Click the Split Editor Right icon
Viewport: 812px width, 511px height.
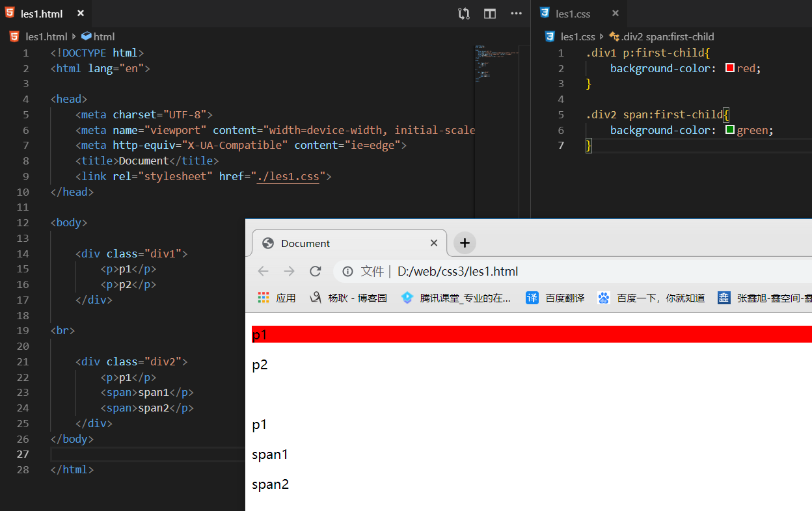pyautogui.click(x=490, y=14)
